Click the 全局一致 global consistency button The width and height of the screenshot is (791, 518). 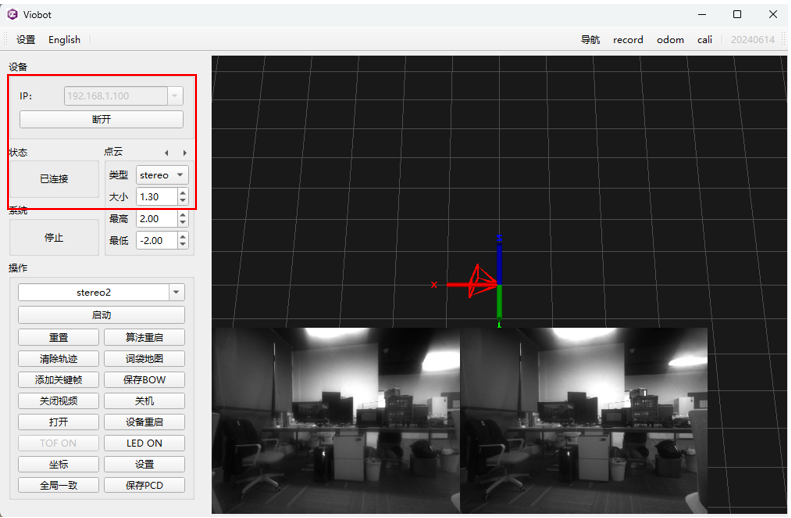tap(59, 486)
